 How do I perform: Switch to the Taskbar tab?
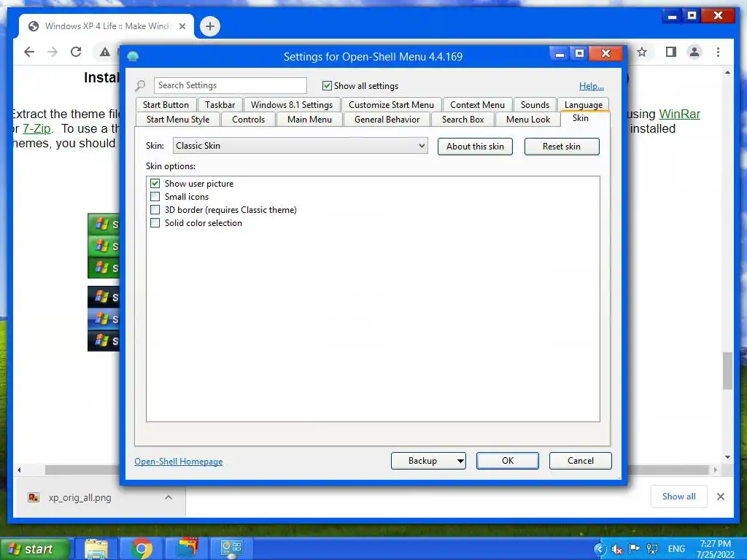click(x=220, y=105)
